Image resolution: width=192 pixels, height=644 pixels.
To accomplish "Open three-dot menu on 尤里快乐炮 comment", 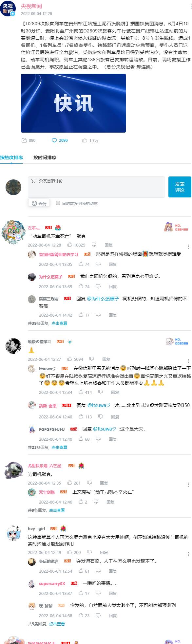I will coord(188,485).
